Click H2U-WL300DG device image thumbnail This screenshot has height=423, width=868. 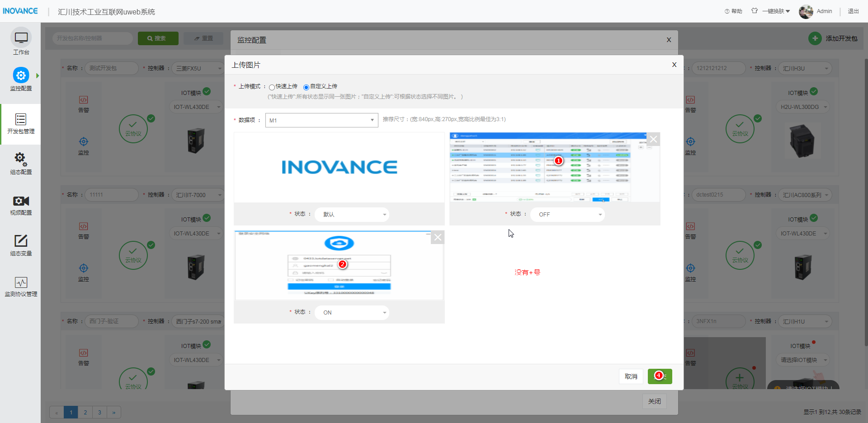pyautogui.click(x=802, y=141)
